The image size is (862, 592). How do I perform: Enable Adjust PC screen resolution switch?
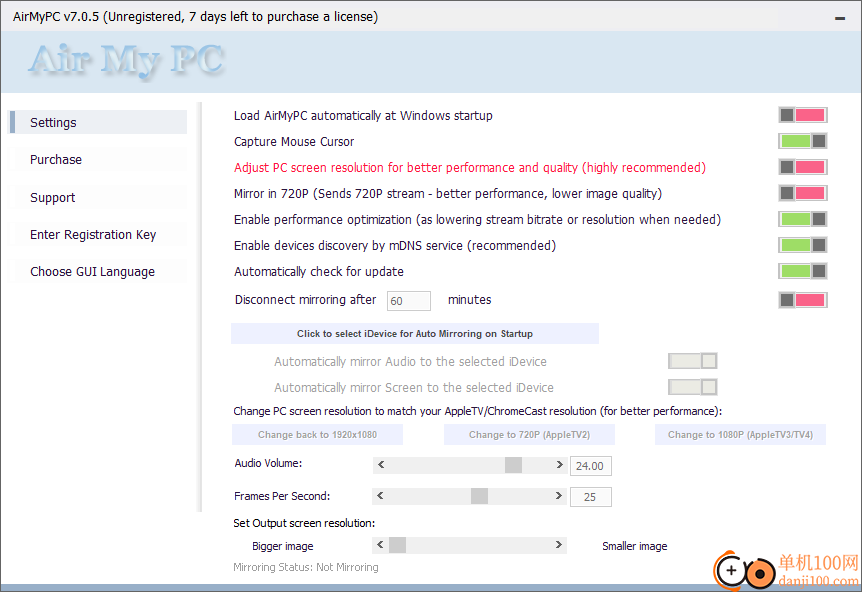[803, 167]
